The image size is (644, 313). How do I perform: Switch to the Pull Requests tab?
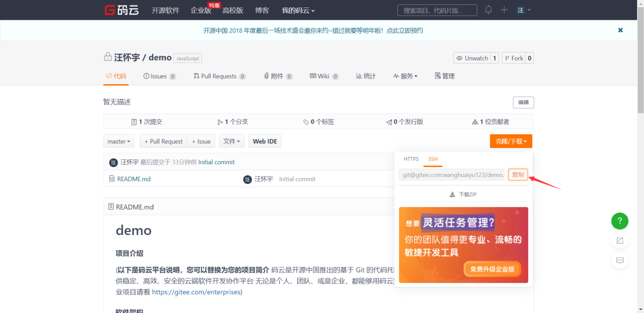point(219,76)
